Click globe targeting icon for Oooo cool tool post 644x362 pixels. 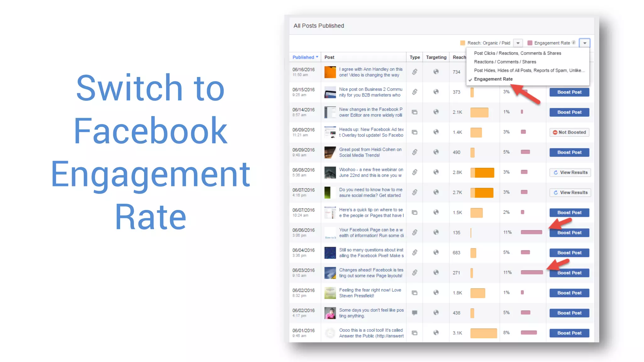point(436,332)
